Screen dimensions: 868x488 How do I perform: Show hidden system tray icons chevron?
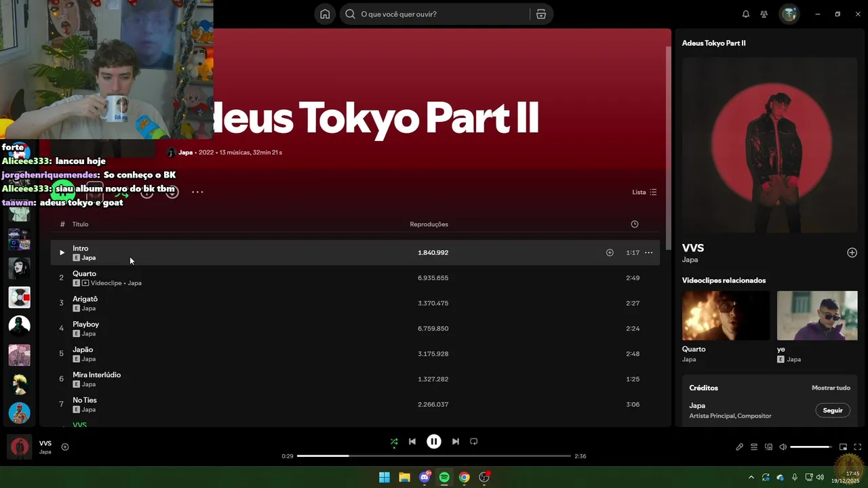751,477
